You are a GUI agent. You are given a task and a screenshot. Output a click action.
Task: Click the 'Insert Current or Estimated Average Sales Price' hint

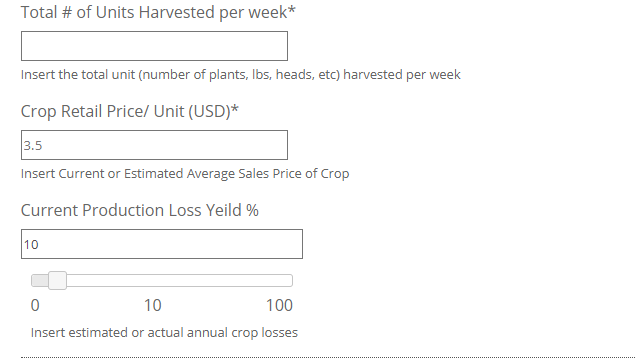pos(185,174)
